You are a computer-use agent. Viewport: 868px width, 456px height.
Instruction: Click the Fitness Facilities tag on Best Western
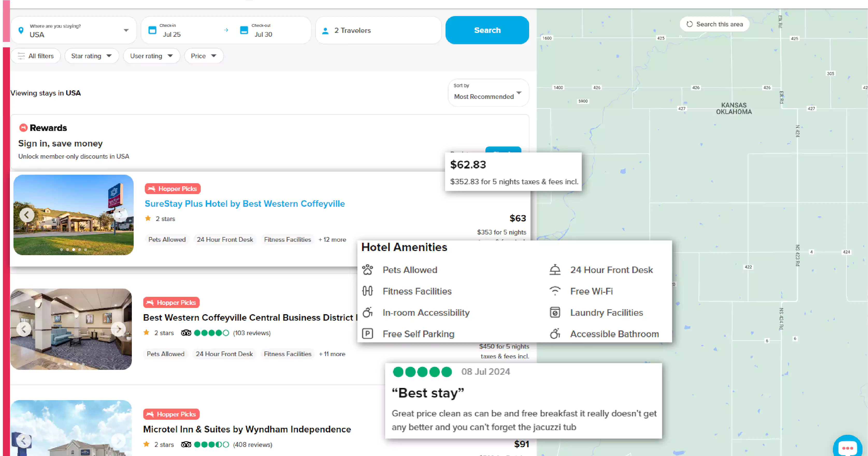288,354
